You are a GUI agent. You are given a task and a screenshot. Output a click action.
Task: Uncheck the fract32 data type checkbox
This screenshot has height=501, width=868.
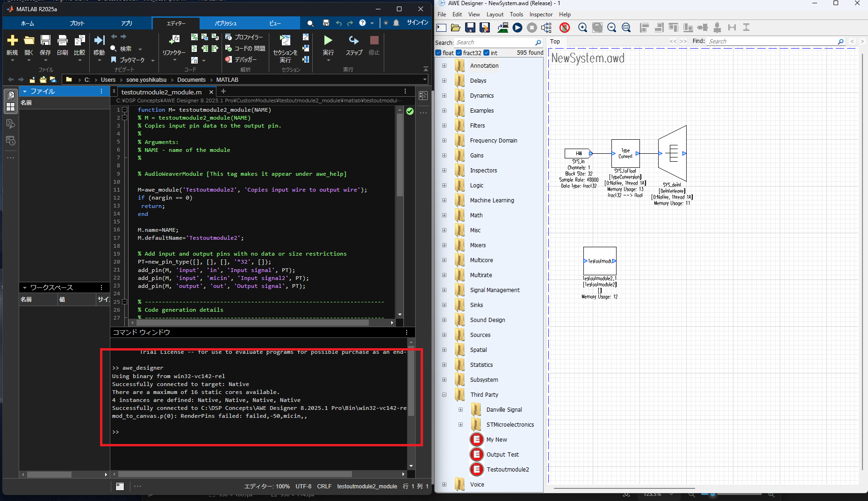[459, 53]
